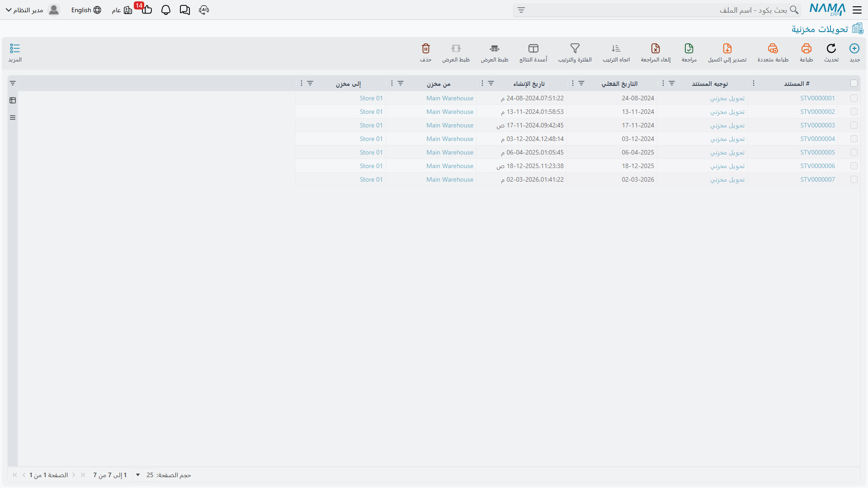Click the horizontal lines side panel icon
868x488 pixels.
click(13, 117)
